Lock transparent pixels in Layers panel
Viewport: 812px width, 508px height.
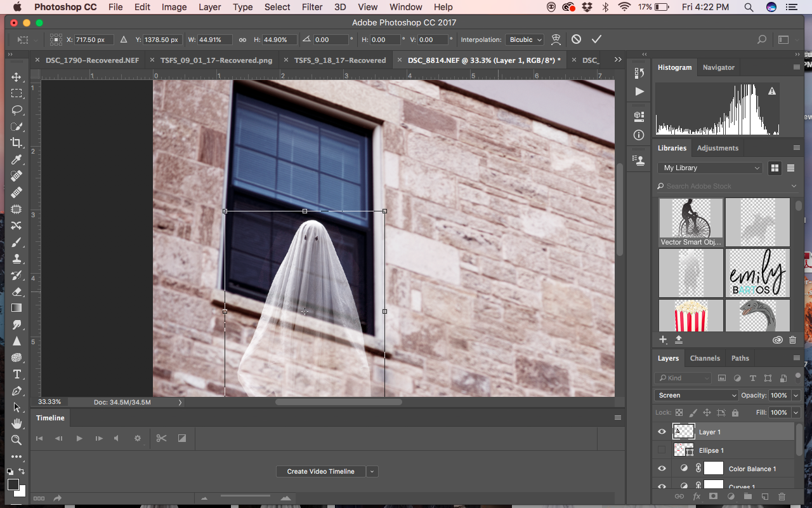(x=679, y=413)
